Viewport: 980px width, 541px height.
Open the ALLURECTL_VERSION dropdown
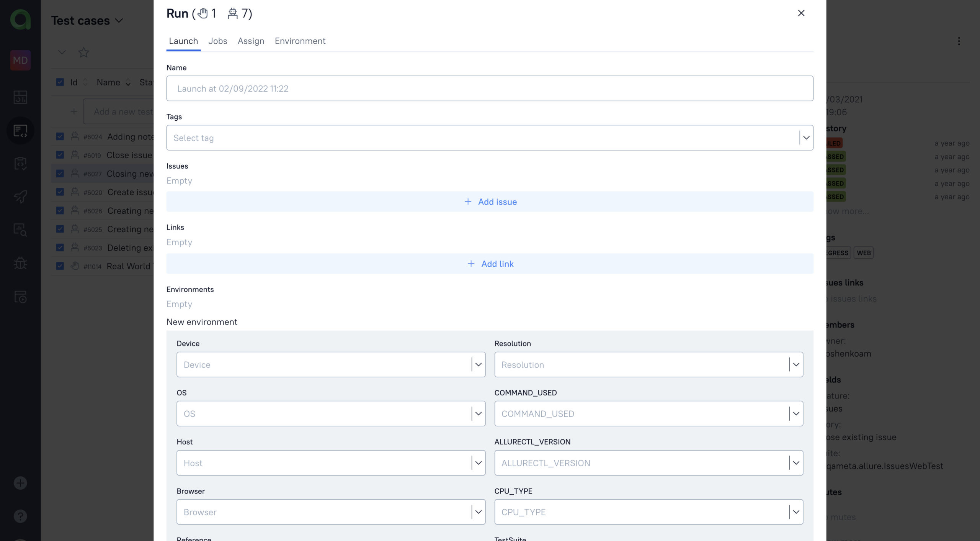click(648, 463)
